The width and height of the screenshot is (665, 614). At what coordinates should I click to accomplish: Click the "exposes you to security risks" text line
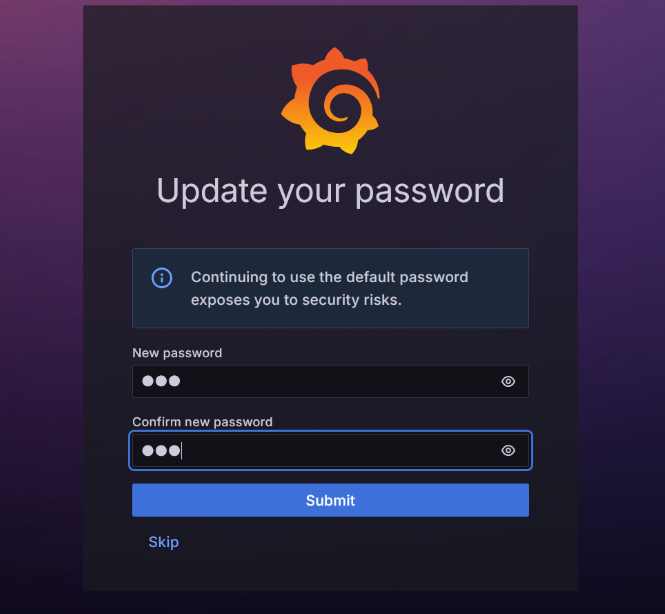coord(296,300)
